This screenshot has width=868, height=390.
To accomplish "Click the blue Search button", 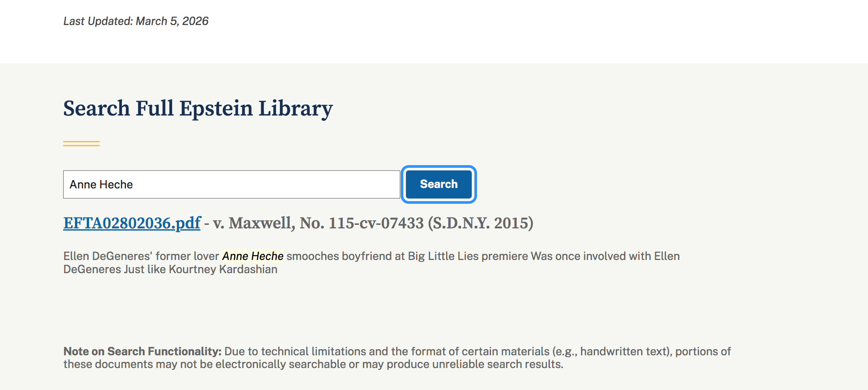I will click(438, 184).
